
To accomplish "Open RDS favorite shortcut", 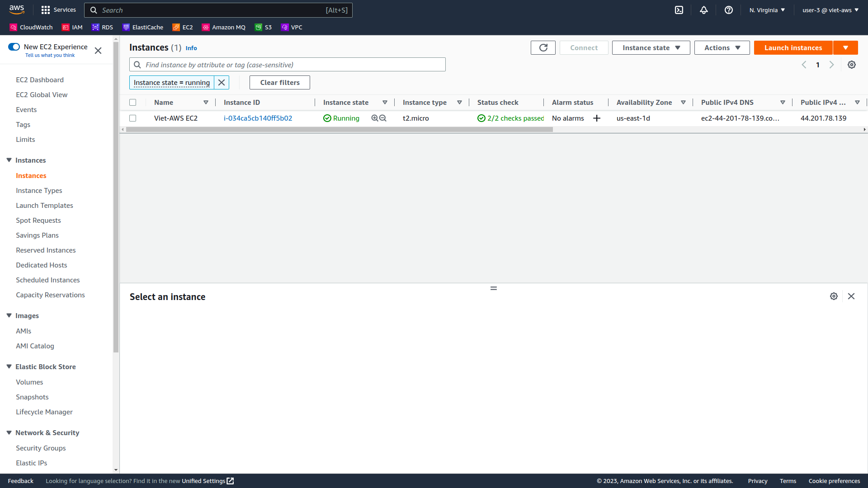I will pyautogui.click(x=103, y=27).
